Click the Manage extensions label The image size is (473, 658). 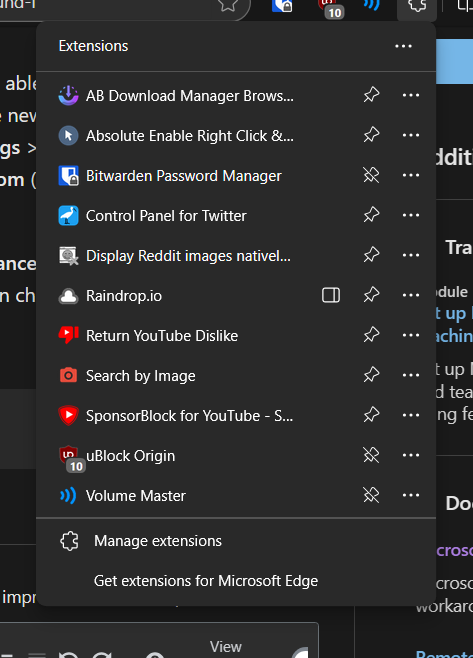(x=158, y=541)
